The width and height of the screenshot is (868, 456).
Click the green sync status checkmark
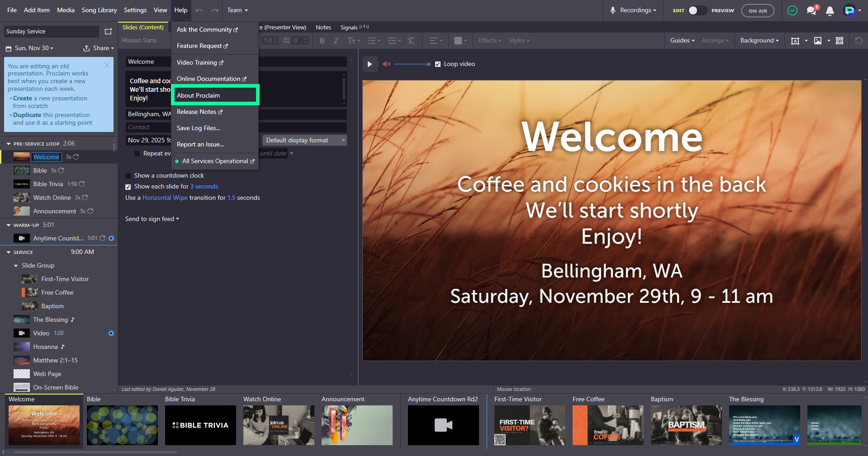point(792,10)
